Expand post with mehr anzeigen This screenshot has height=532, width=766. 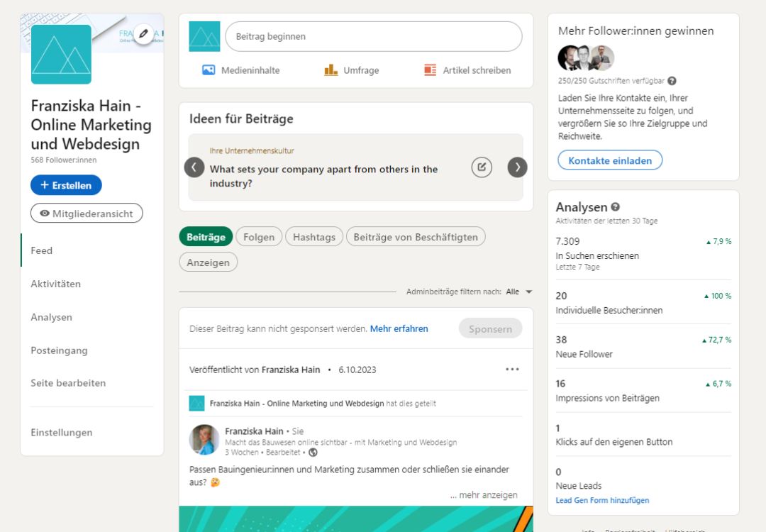484,495
